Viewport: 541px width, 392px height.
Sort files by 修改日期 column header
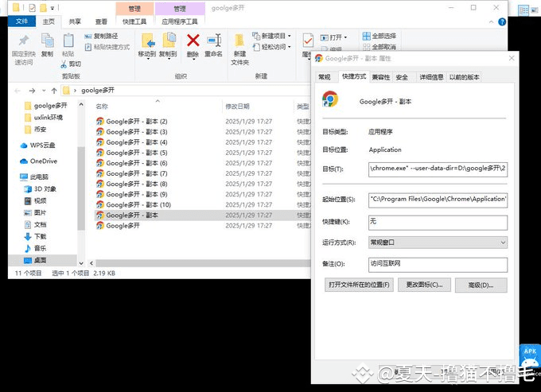pyautogui.click(x=237, y=107)
